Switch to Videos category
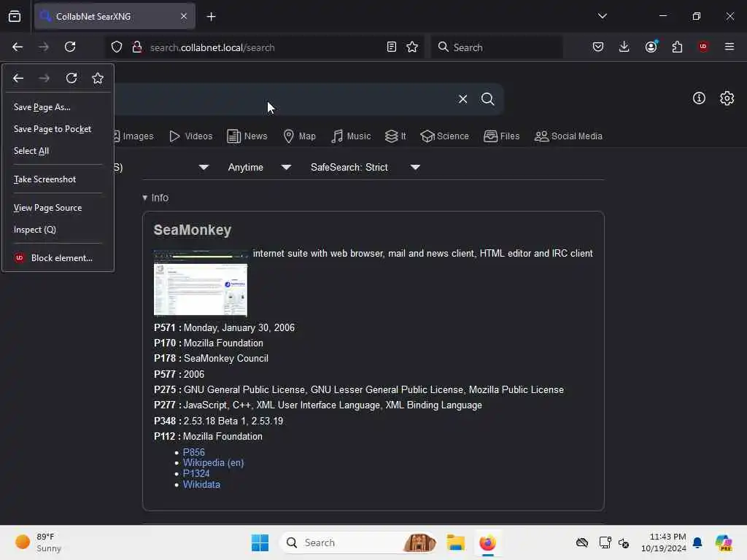Screen dimensions: 747x560 point(191,136)
